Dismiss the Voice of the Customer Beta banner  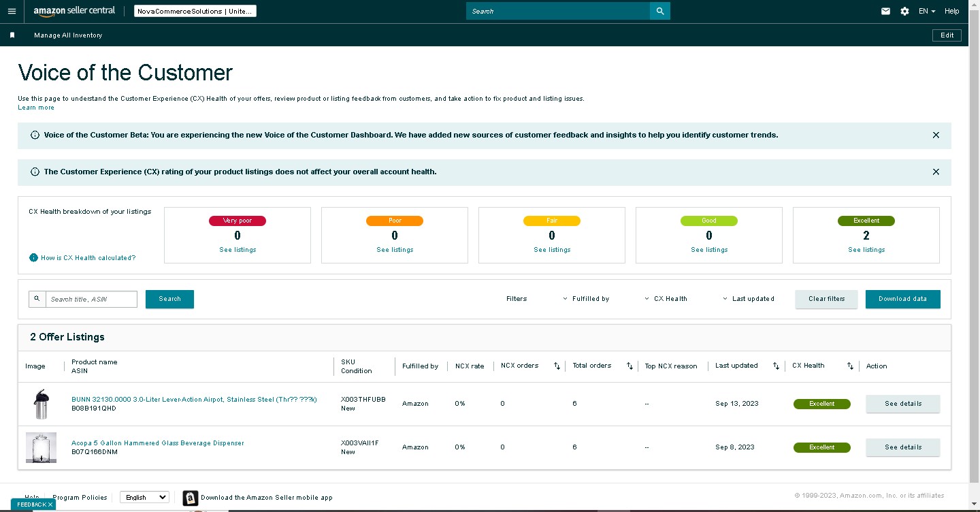(x=936, y=135)
